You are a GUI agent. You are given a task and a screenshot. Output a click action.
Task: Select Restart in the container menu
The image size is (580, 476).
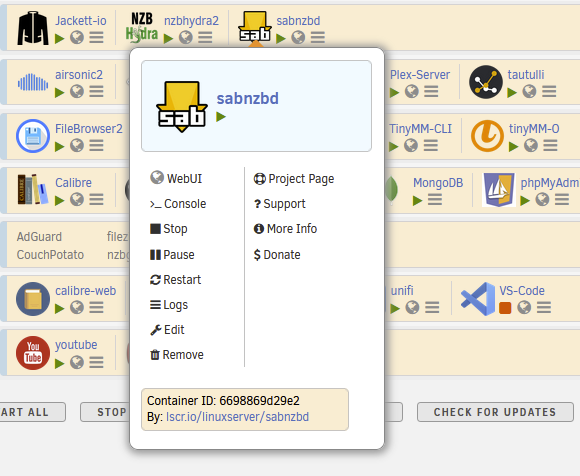tap(175, 280)
